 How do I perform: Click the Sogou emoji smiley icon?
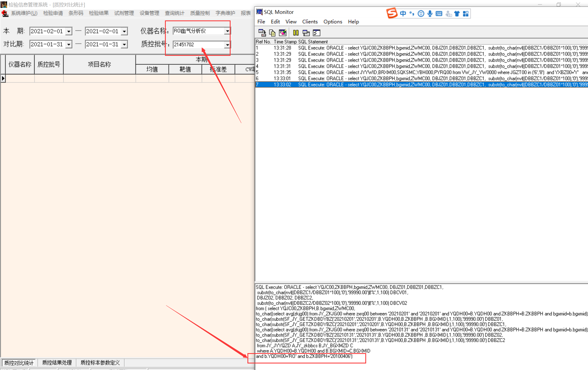421,14
